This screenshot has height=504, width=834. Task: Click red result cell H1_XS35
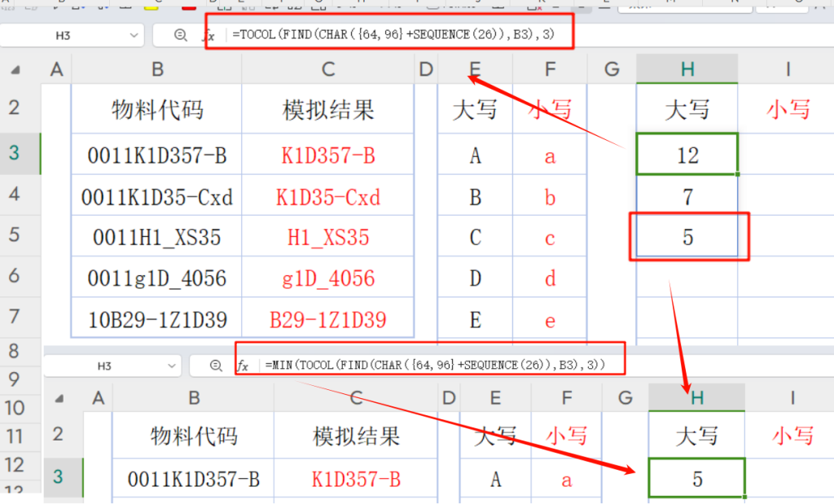point(328,237)
